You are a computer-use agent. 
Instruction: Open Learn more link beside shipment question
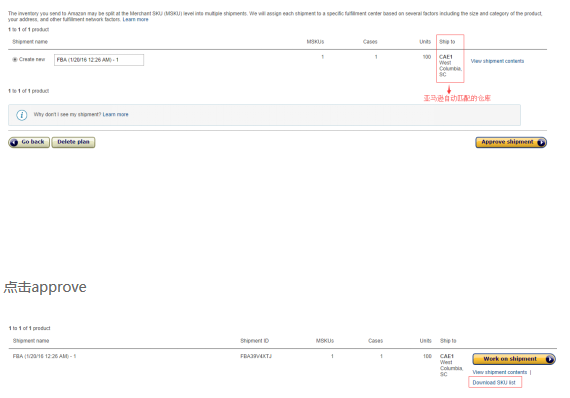115,114
